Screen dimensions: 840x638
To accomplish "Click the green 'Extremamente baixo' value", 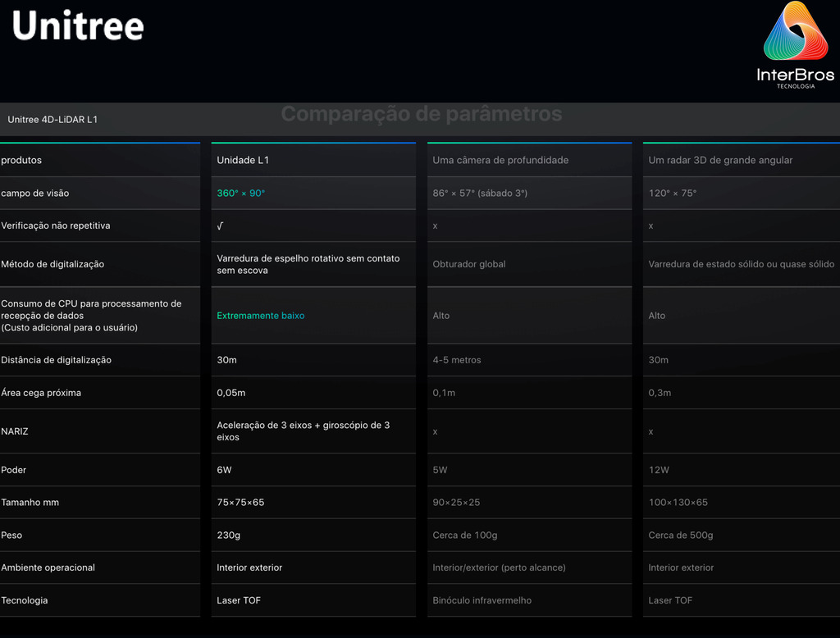I will coord(260,316).
